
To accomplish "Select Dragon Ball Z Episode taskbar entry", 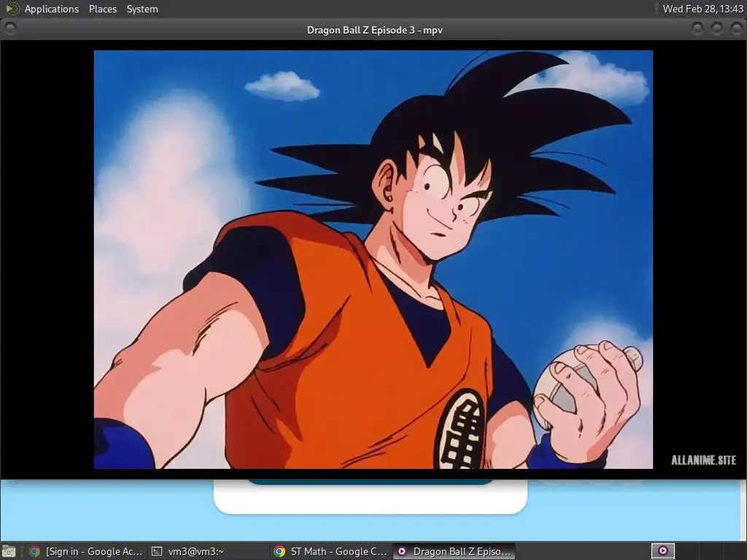I will 454,551.
